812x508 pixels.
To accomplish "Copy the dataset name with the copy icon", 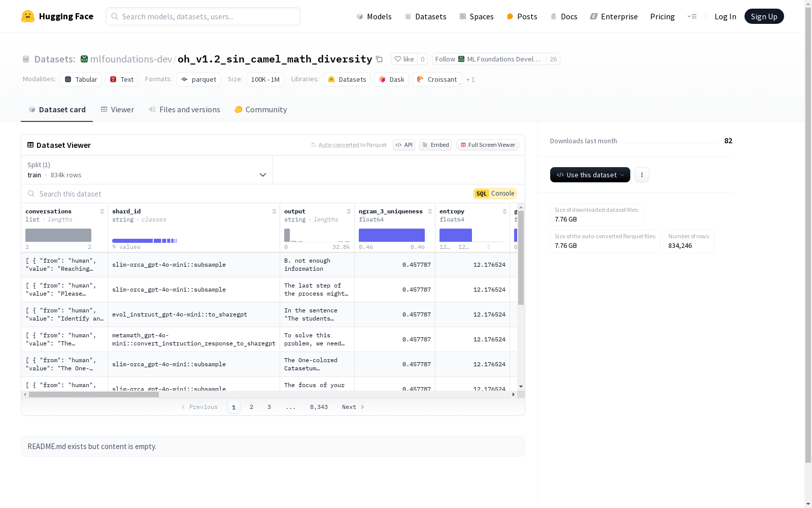I will click(x=379, y=59).
